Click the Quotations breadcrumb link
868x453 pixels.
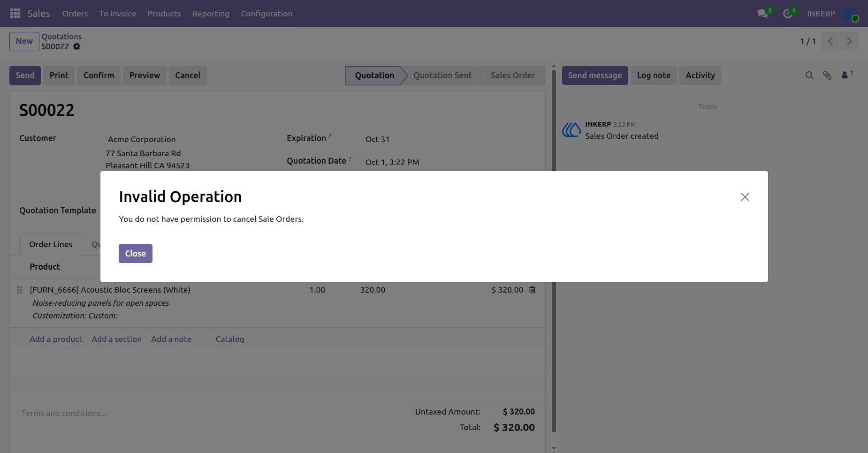pyautogui.click(x=61, y=37)
